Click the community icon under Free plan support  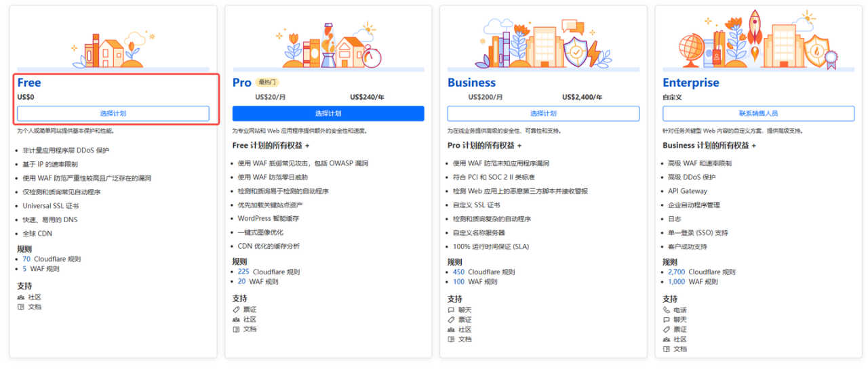[x=20, y=297]
